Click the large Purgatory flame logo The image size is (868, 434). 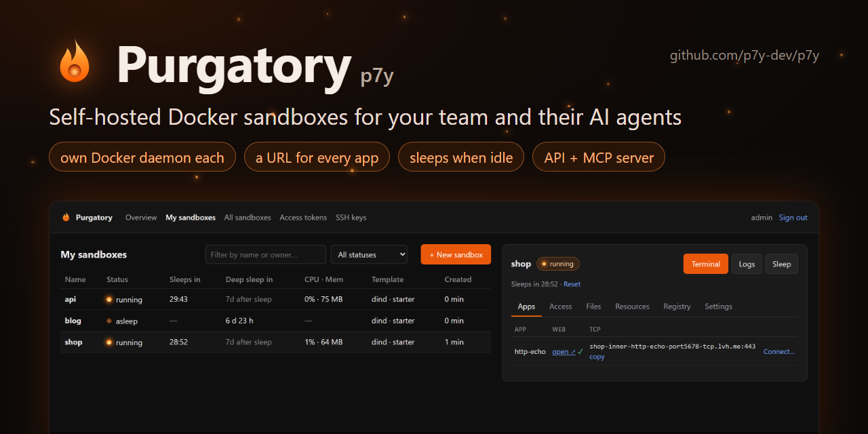[x=75, y=62]
